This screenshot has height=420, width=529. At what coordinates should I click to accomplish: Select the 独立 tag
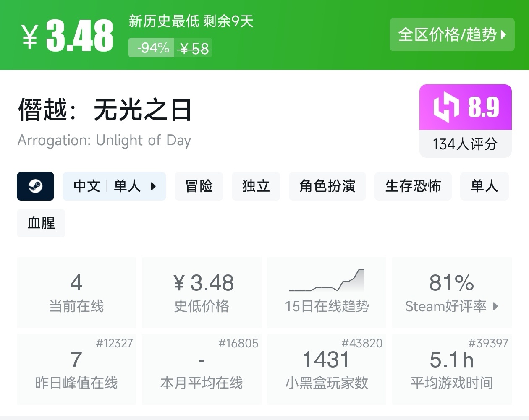click(x=256, y=186)
